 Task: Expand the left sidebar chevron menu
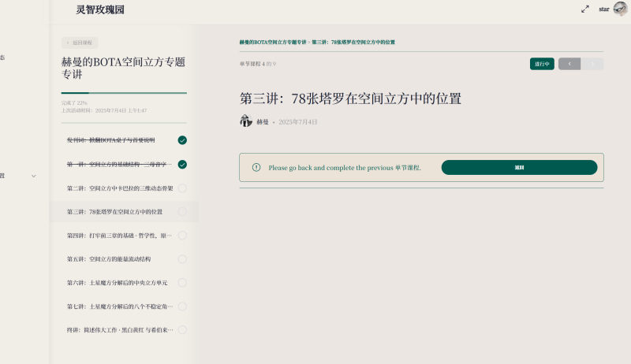(34, 176)
